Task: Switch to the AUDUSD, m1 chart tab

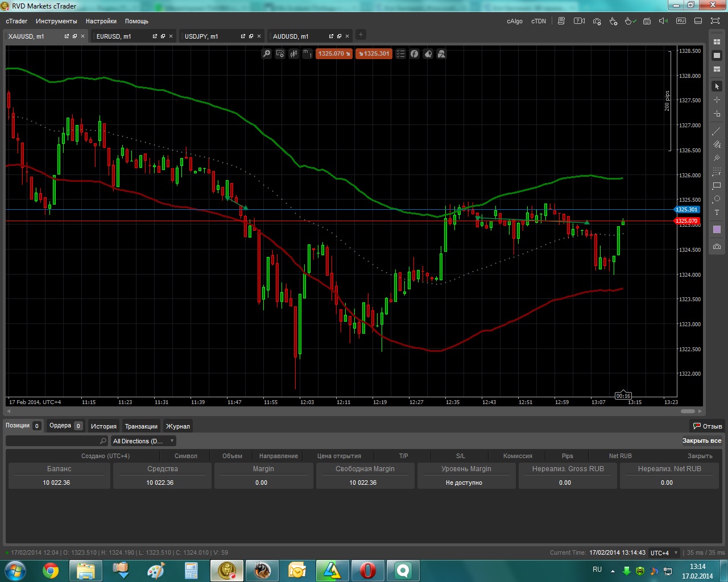Action: (291, 36)
